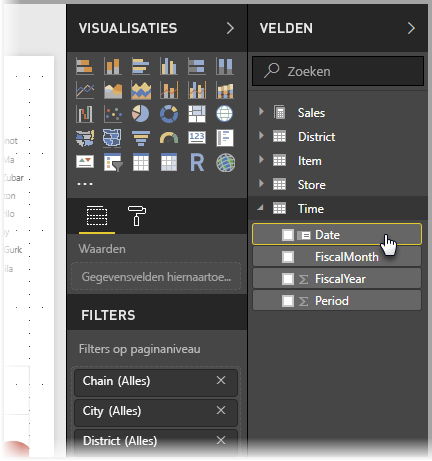Select the shape map visual
This screenshot has width=432, height=461.
tap(113, 138)
